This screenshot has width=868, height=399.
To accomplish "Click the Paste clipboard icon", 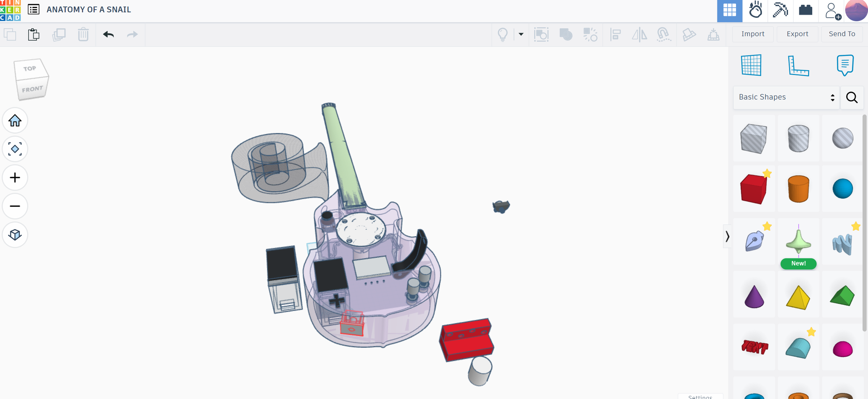I will pyautogui.click(x=34, y=34).
